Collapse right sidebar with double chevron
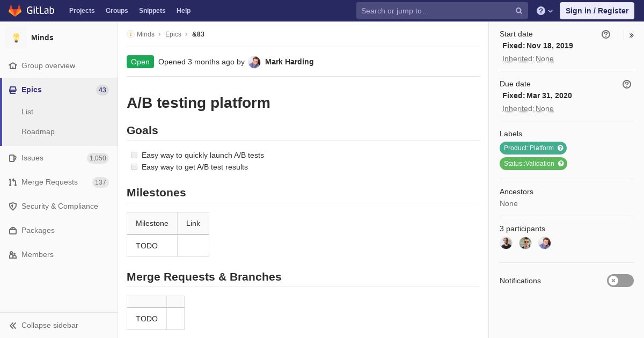Screen dimensions: 644x338 tap(631, 35)
